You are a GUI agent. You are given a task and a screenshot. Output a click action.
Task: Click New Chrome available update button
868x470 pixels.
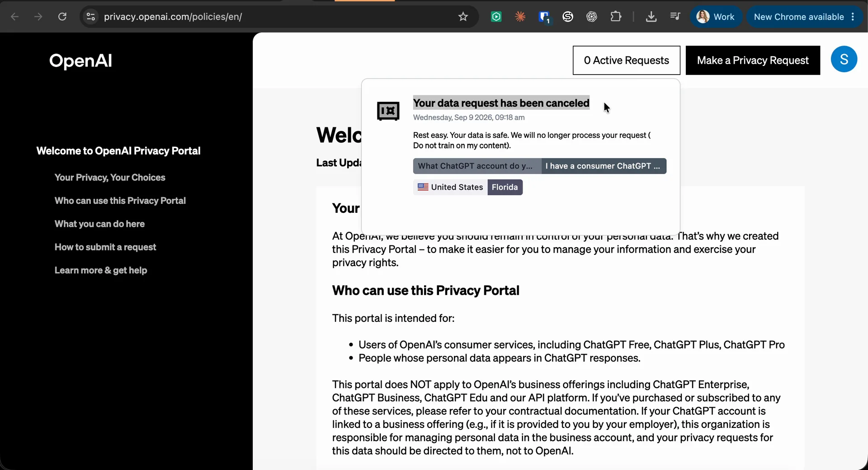click(799, 17)
